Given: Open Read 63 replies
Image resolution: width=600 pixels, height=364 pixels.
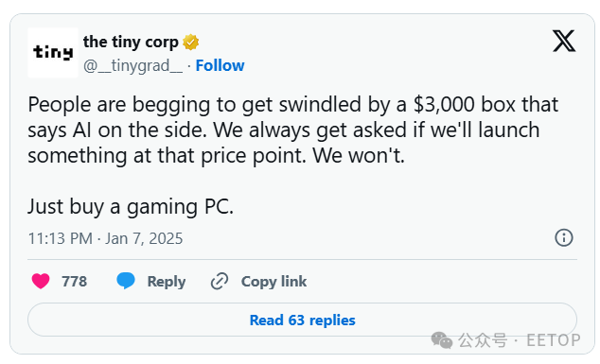Looking at the screenshot, I should [x=302, y=320].
